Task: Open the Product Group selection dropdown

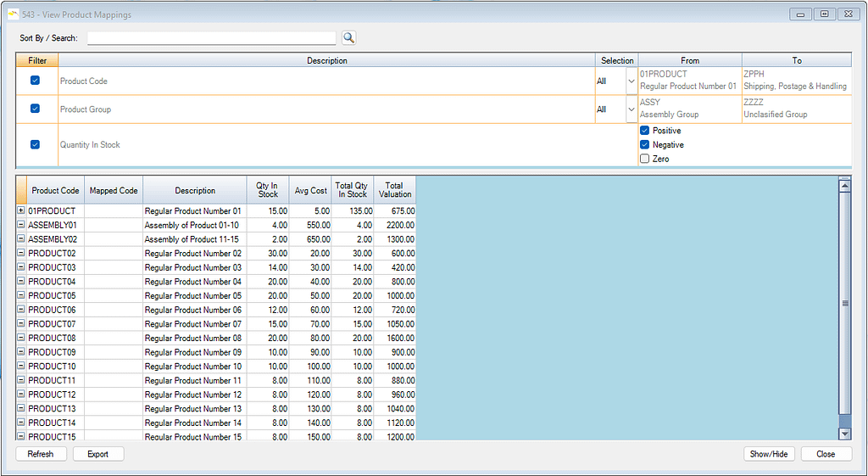Action: [x=631, y=109]
